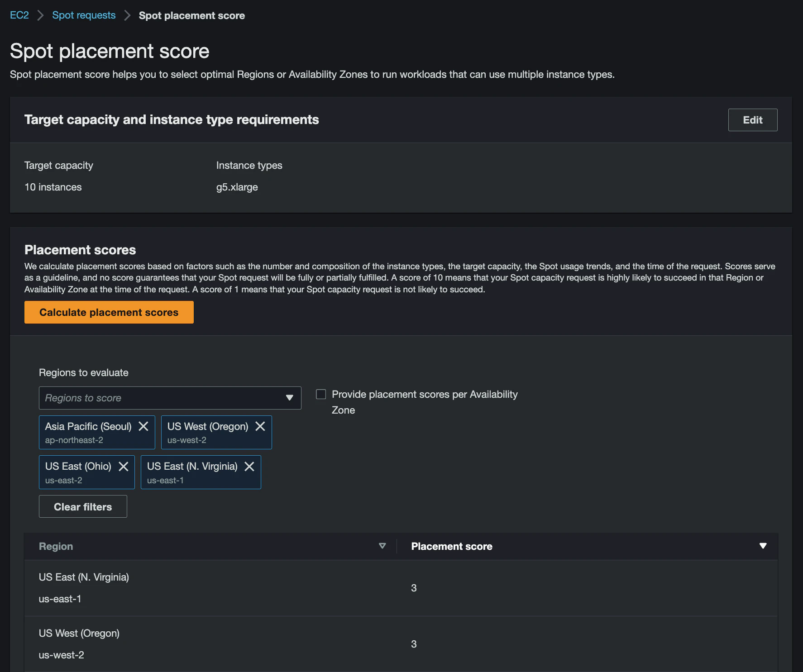The width and height of the screenshot is (803, 672).
Task: Click the us-east-1 region code in table
Action: [x=60, y=599]
